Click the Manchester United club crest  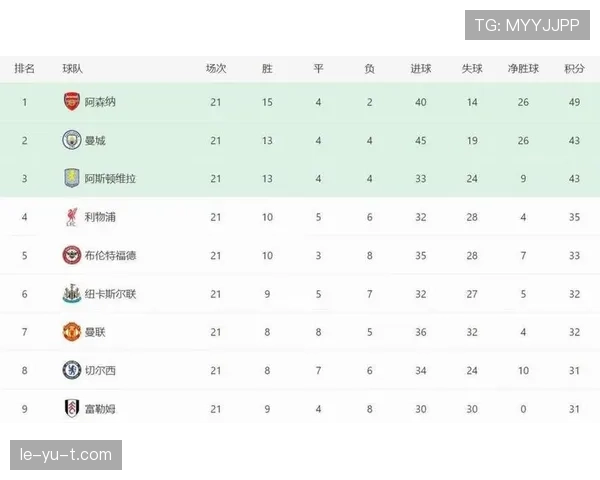pos(71,332)
